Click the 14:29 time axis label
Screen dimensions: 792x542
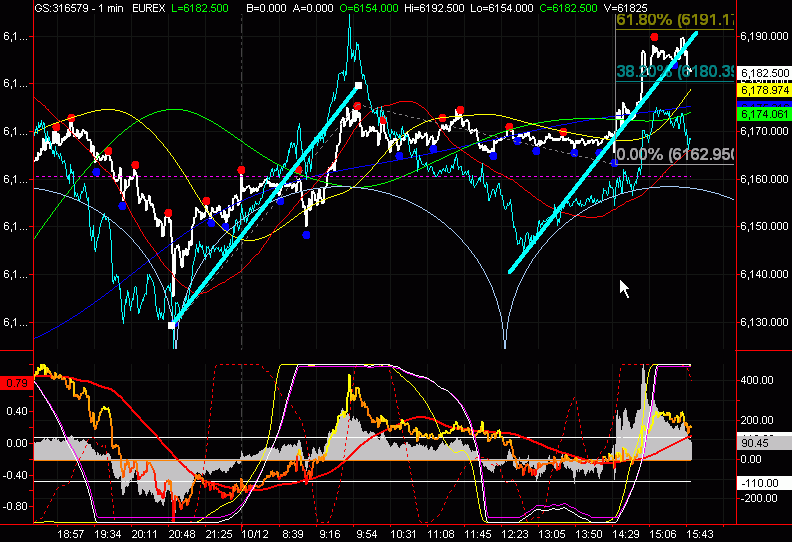[x=626, y=534]
